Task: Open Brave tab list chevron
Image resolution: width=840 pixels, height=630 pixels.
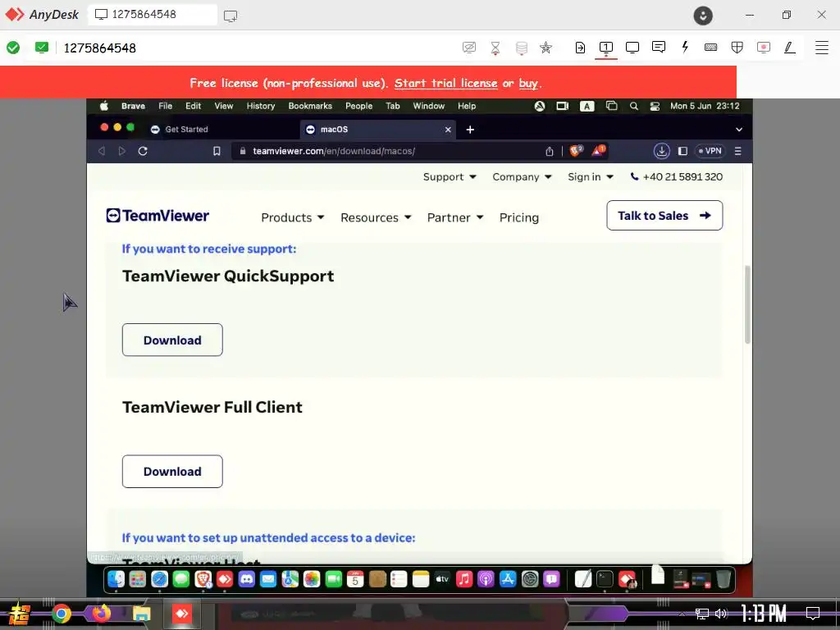Action: (739, 130)
